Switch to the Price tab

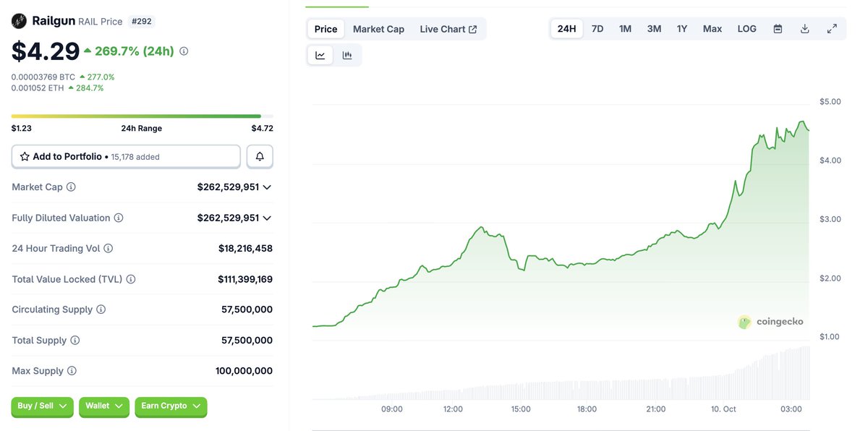coord(325,29)
